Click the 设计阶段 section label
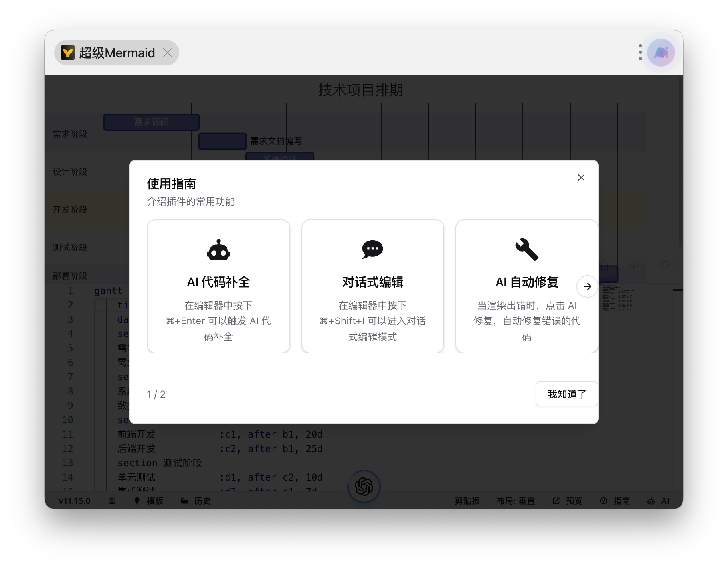Screen dimensions: 728x568 click(x=70, y=172)
